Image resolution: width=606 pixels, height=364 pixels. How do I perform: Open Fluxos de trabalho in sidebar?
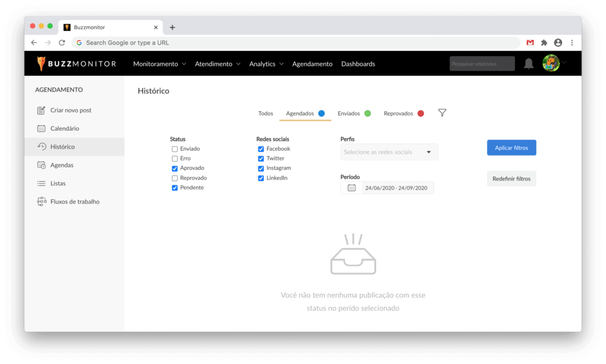click(x=75, y=202)
